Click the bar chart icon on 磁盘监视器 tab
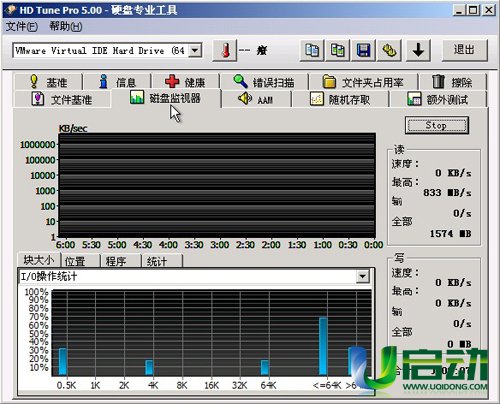Screen dimensions: 500x404 pos(137,97)
